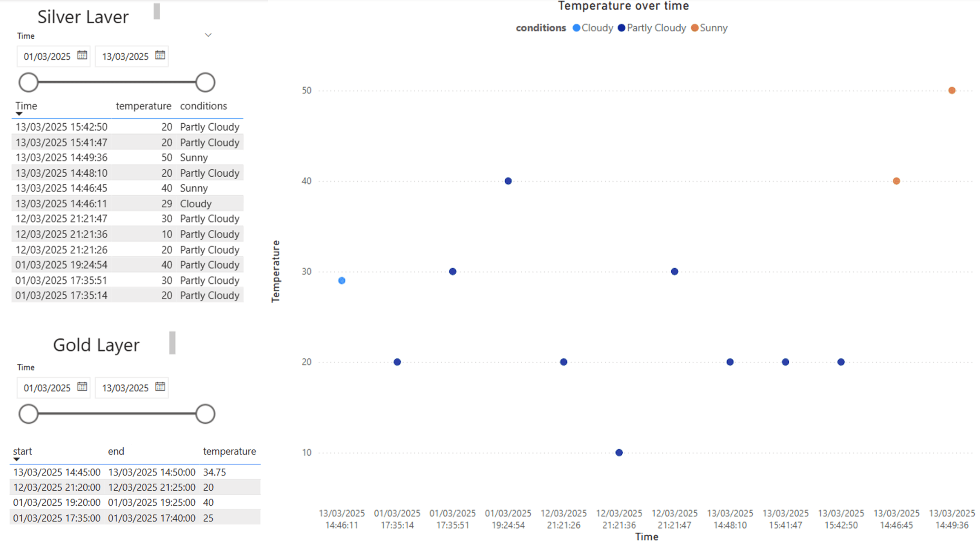The width and height of the screenshot is (980, 547).
Task: Sort Silver table by temperature column header
Action: (x=143, y=106)
